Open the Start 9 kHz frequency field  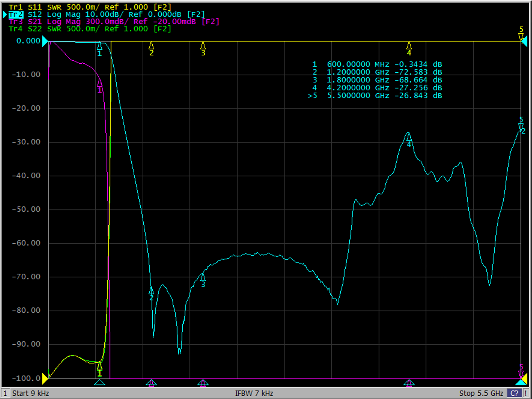(x=30, y=393)
